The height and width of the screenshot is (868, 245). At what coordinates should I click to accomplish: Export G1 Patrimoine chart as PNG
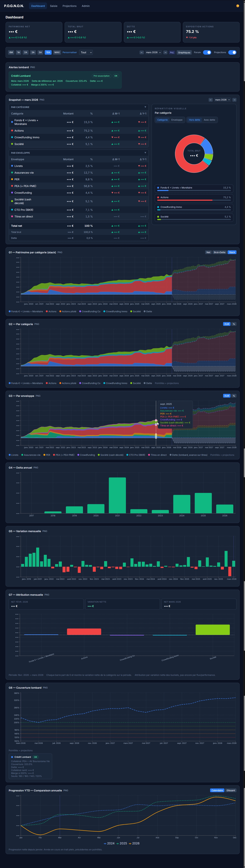point(60,252)
